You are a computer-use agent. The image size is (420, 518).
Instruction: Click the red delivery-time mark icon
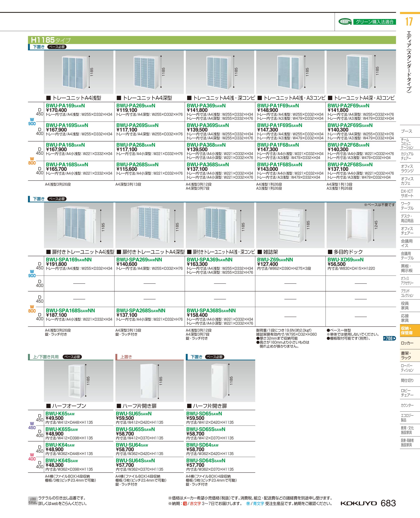click(185, 503)
